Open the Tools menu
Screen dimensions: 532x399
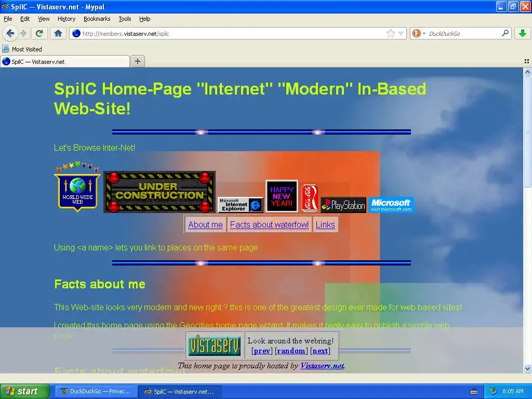[x=125, y=19]
